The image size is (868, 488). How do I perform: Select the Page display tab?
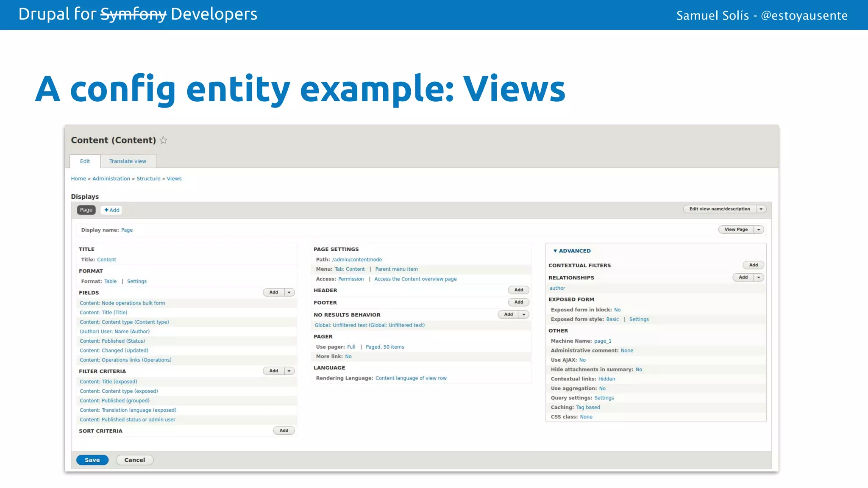coord(86,210)
